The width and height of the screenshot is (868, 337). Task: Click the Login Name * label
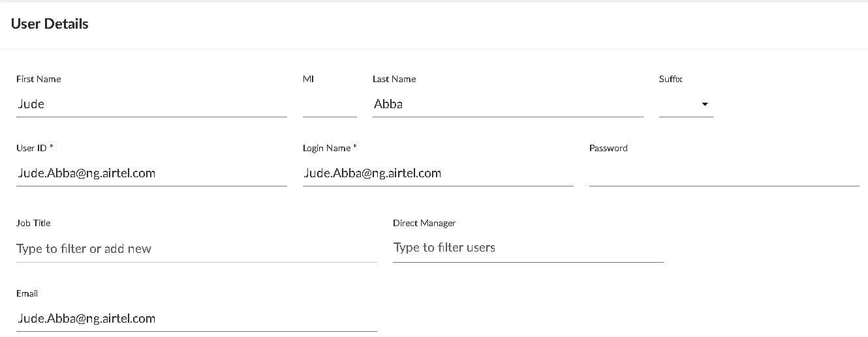[x=330, y=148]
